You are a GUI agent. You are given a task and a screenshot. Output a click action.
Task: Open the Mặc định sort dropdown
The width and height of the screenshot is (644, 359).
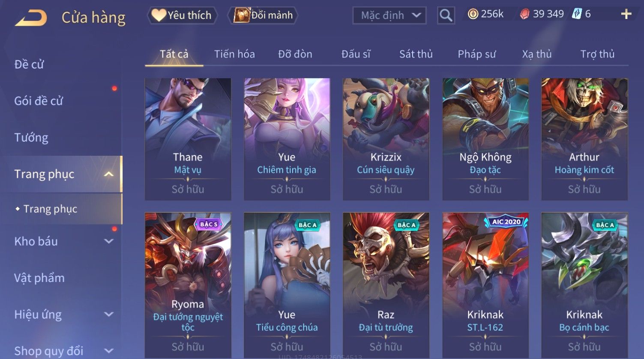(x=389, y=16)
